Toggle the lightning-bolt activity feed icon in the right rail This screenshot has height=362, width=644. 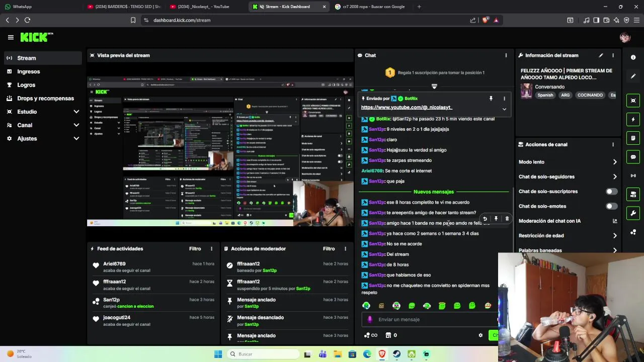click(x=633, y=119)
